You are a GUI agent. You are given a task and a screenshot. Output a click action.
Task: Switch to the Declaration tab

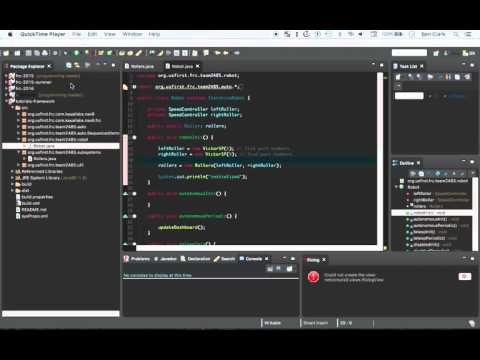[196, 259]
